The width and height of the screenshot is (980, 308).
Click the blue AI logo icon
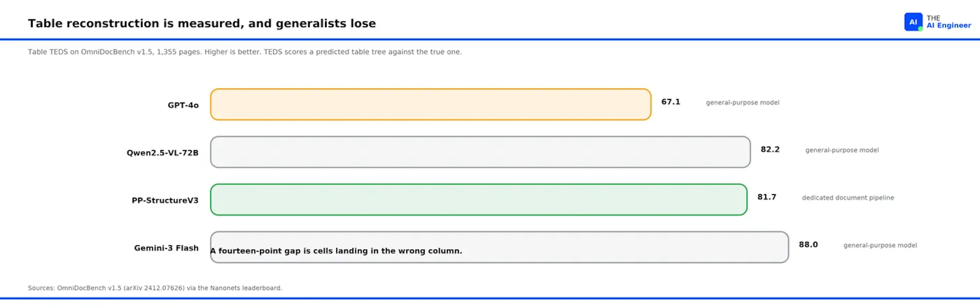(x=913, y=22)
